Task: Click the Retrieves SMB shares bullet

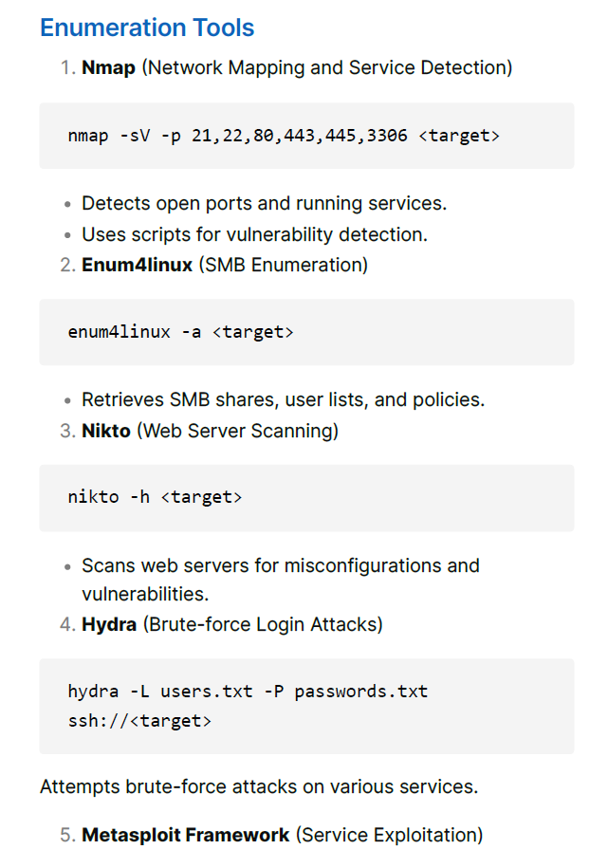Action: pos(283,399)
